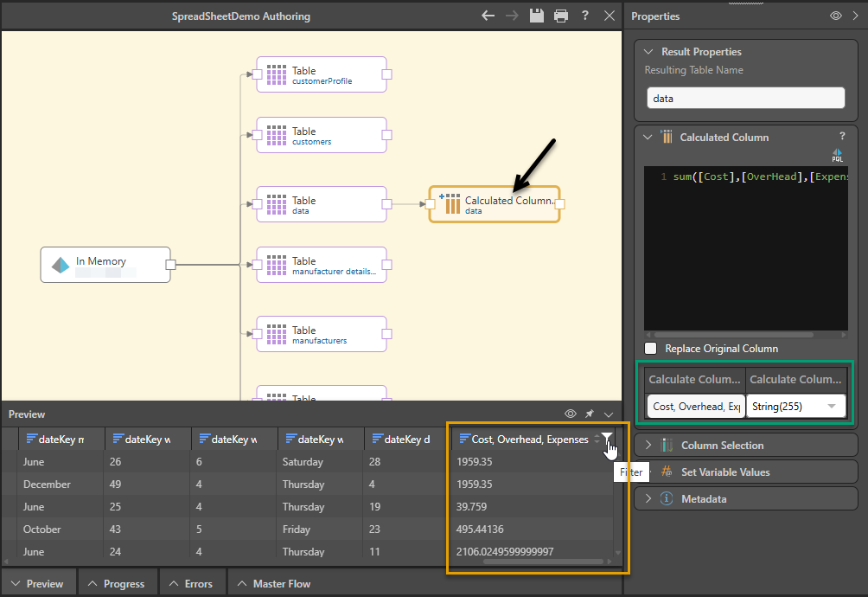Click the save disk icon
The image size is (868, 597).
point(537,16)
